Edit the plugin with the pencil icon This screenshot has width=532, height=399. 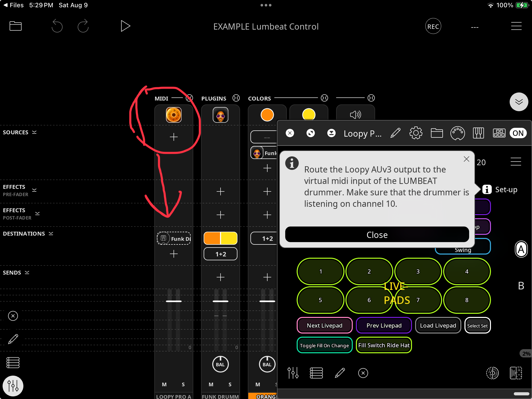pos(395,133)
